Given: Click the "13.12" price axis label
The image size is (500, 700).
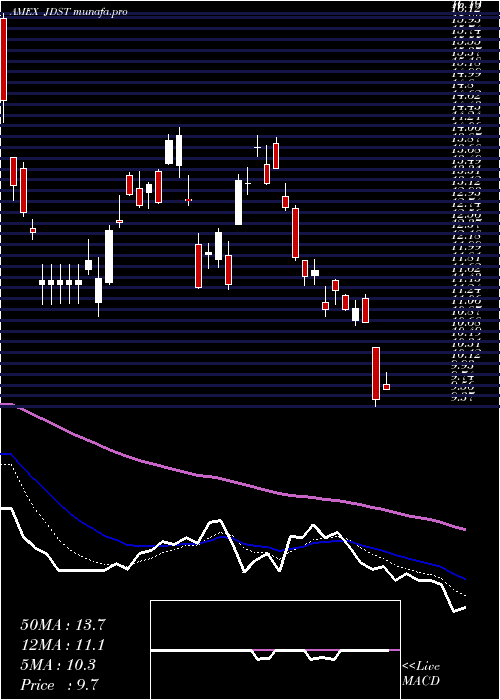Looking at the screenshot, I should pyautogui.click(x=467, y=182).
